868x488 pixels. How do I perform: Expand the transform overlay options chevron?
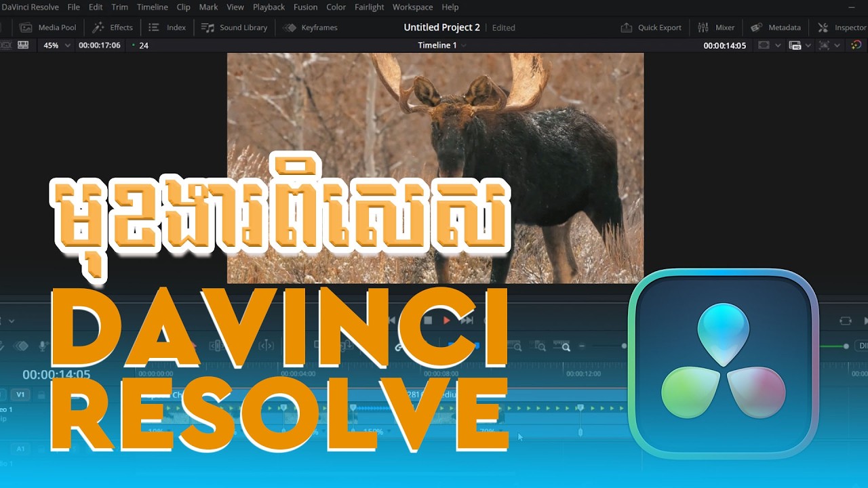[x=837, y=45]
